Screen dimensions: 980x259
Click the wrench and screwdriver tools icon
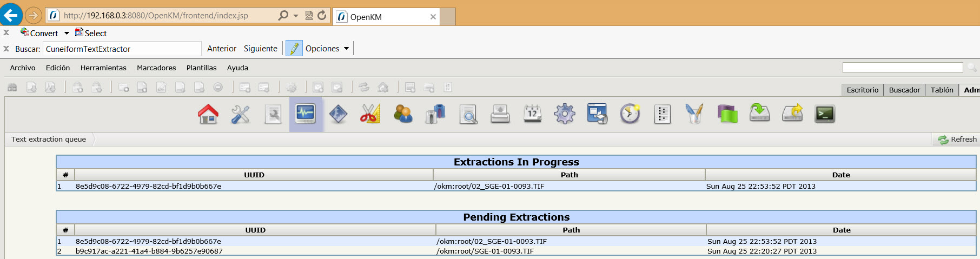click(x=241, y=114)
